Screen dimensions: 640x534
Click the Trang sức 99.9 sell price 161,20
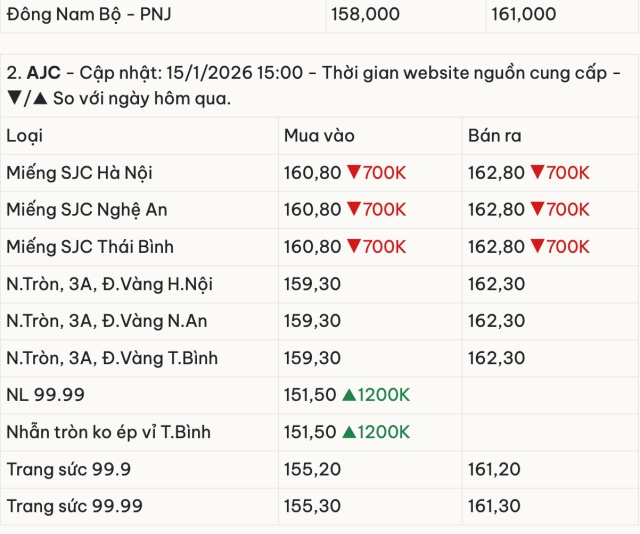[493, 469]
